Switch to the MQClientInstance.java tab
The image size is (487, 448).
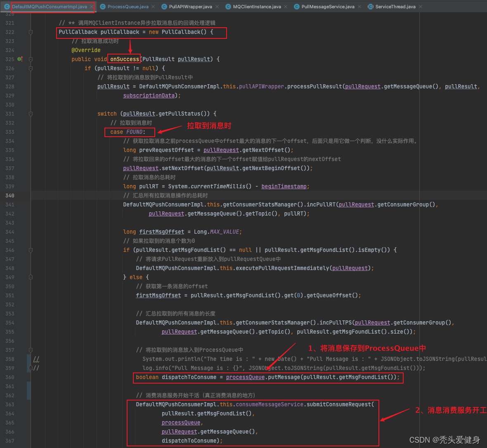pyautogui.click(x=257, y=7)
